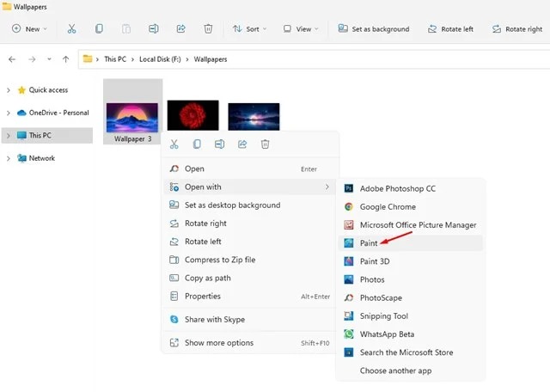Expand the Quick access tree node

point(8,90)
